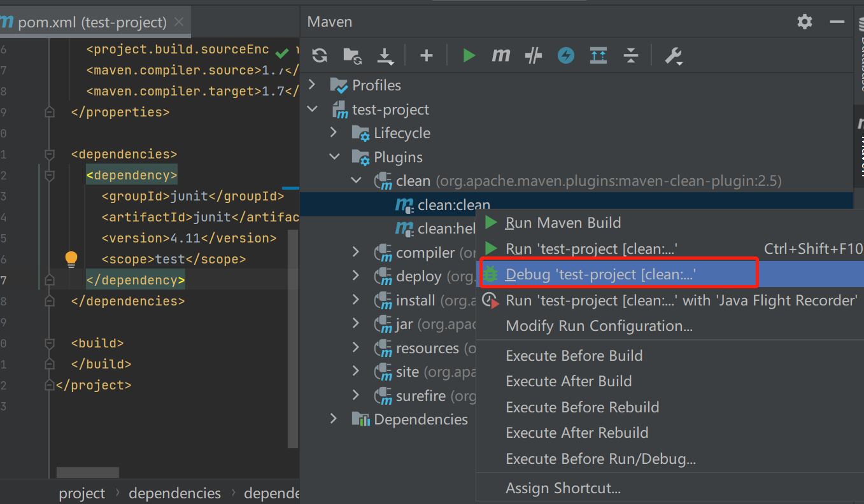Select the Plugins folder
This screenshot has width=864, height=504.
pyautogui.click(x=398, y=157)
